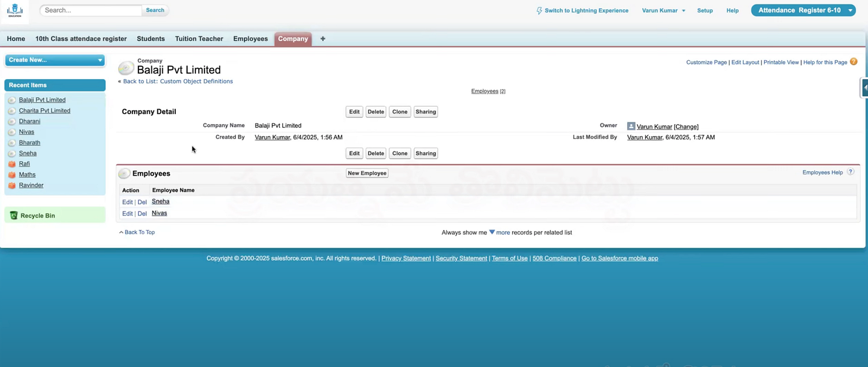Click the top Clone button
Viewport: 868px width, 367px height.
click(399, 112)
